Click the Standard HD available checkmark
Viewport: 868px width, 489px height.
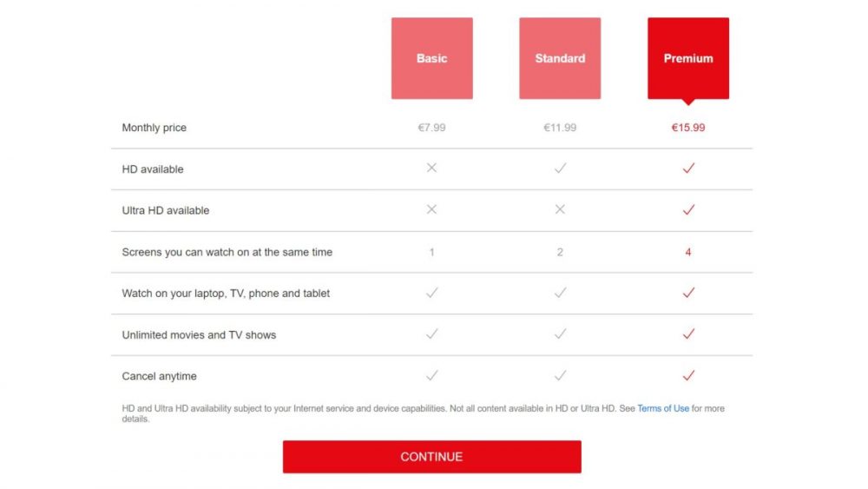pyautogui.click(x=560, y=168)
